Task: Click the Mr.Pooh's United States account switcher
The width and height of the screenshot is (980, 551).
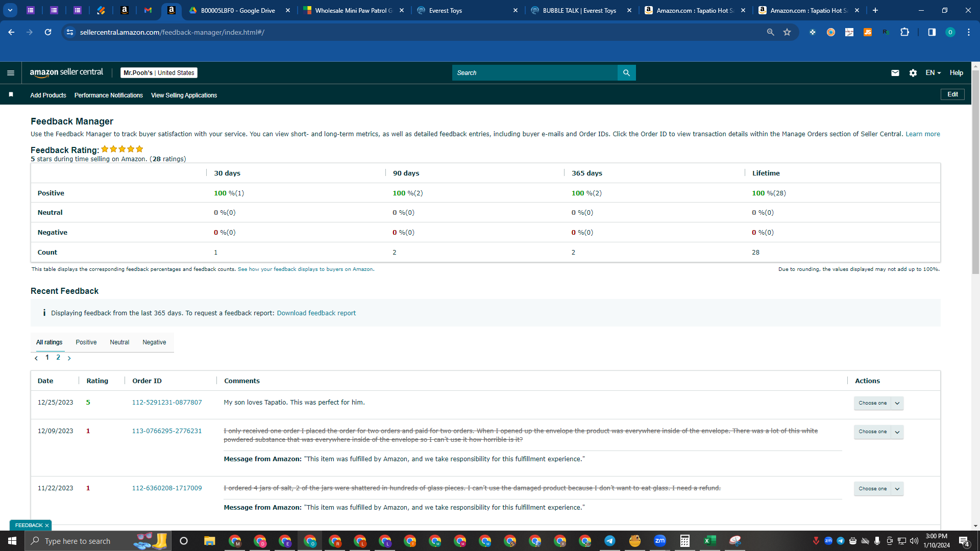Action: coord(159,73)
